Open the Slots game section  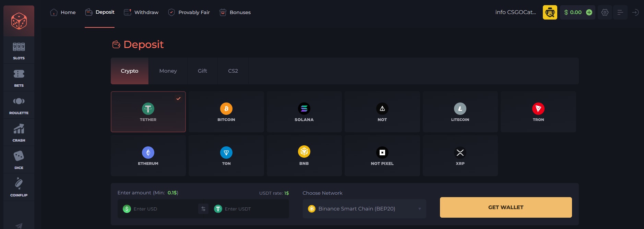pos(19,50)
